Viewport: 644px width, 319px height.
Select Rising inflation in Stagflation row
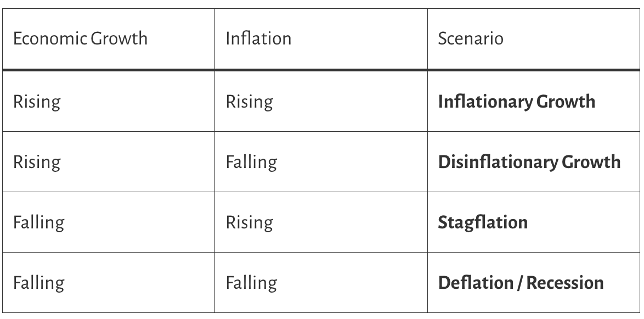(249, 222)
